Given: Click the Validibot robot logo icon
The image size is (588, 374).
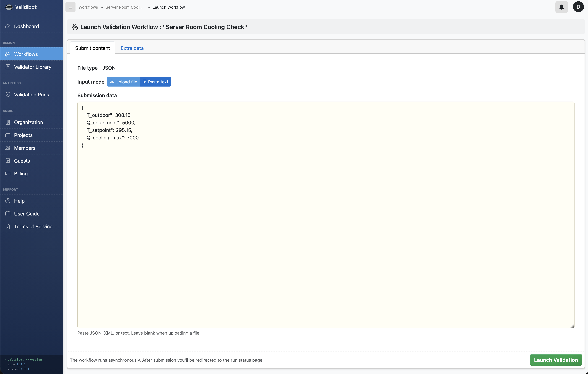Looking at the screenshot, I should click(x=9, y=7).
